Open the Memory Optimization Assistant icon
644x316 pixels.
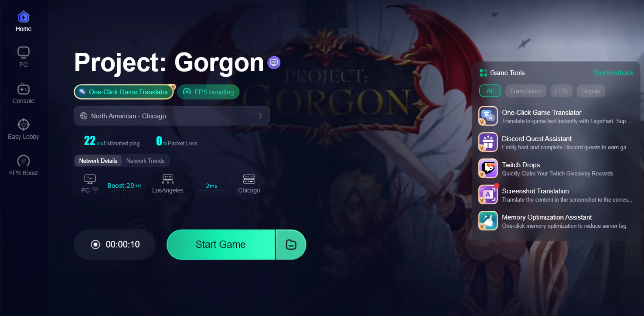[x=488, y=221]
